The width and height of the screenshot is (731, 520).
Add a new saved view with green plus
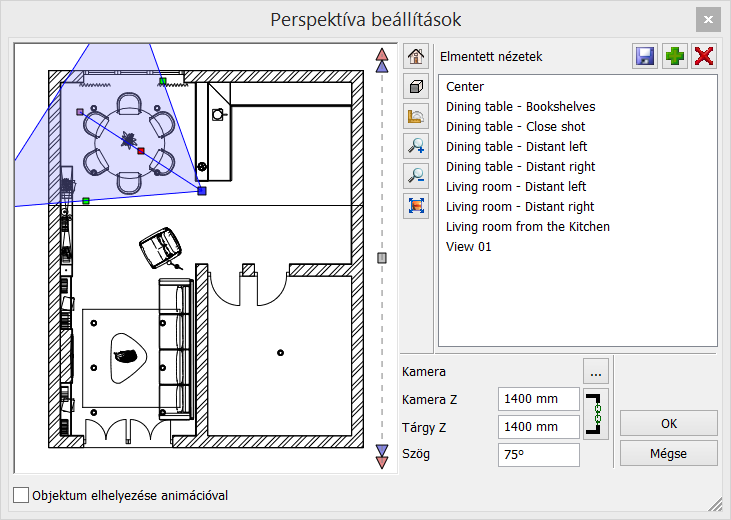[x=675, y=57]
